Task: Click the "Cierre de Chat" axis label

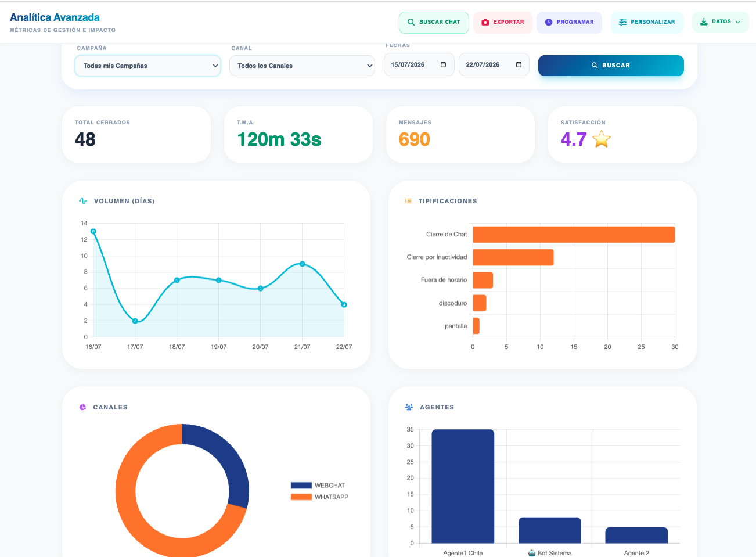Action: click(x=447, y=235)
